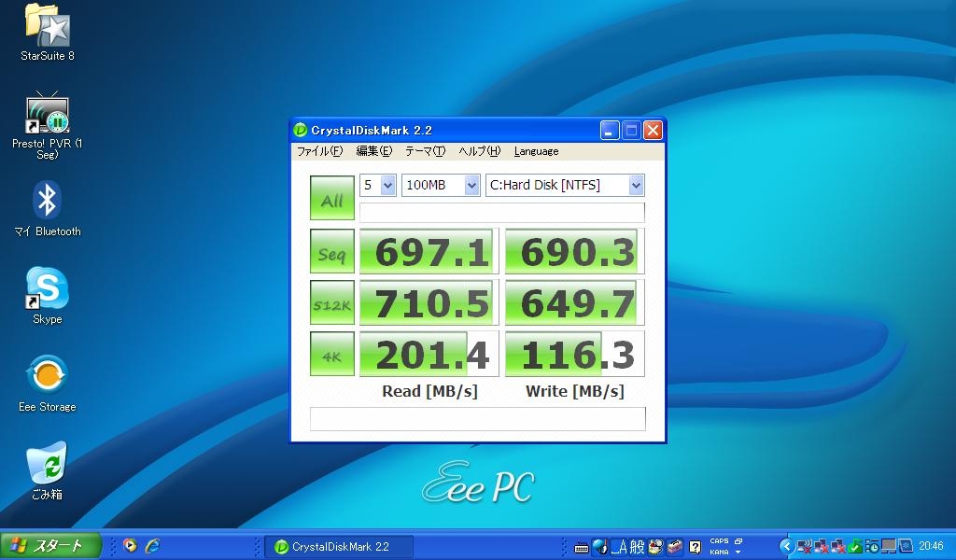Screen dimensions: 956x560
Task: Click the green checkmark tray icon
Action: (855, 546)
